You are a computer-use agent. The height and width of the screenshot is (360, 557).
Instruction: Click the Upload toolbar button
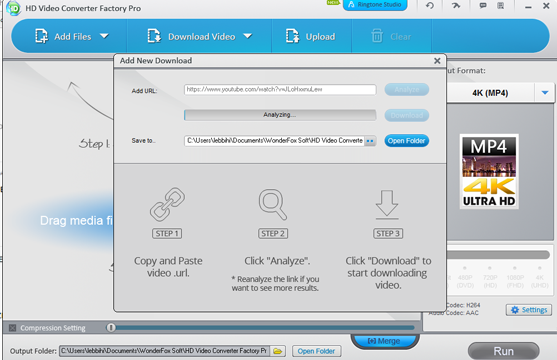click(310, 37)
